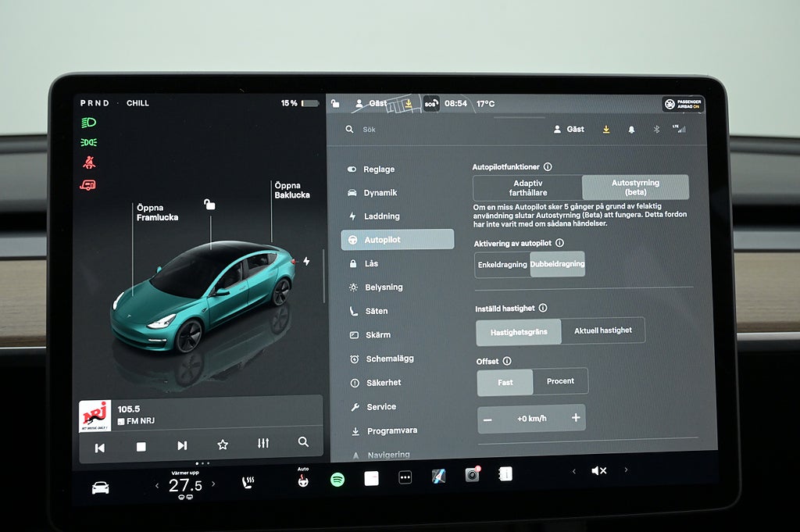Tap Öppna Baklucka to open trunk
This screenshot has width=800, height=532.
coord(291,190)
